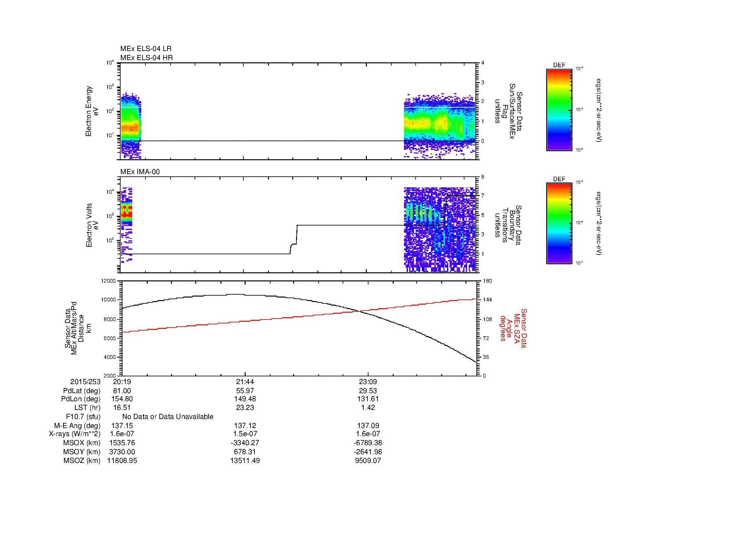
Task: Click the MSOX value 1535.76
Action: [122, 443]
